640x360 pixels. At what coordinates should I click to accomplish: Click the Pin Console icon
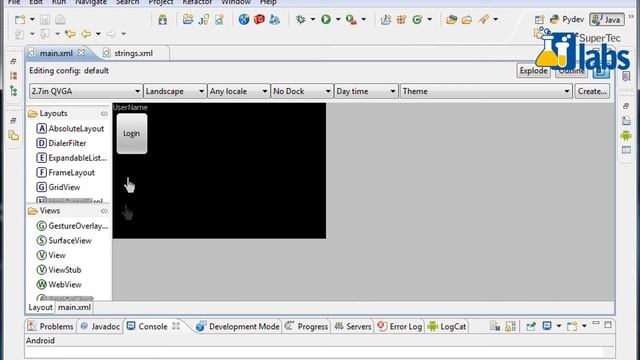(531, 326)
